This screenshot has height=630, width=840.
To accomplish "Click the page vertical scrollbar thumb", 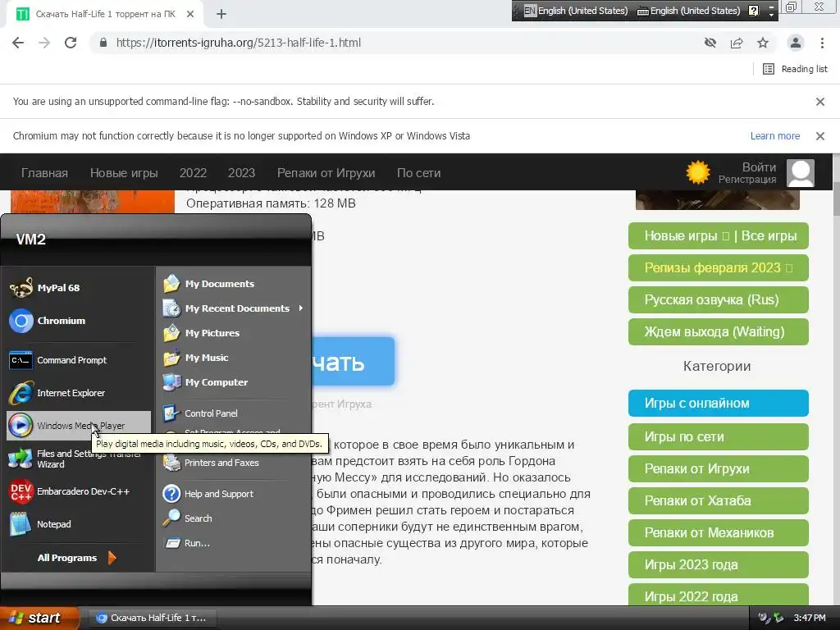I will point(836,199).
